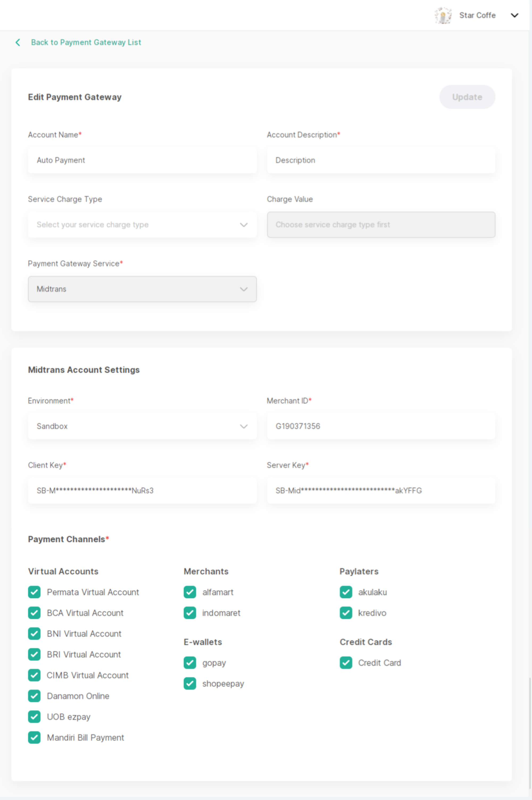Click the Update button
532x800 pixels.
pyautogui.click(x=467, y=97)
